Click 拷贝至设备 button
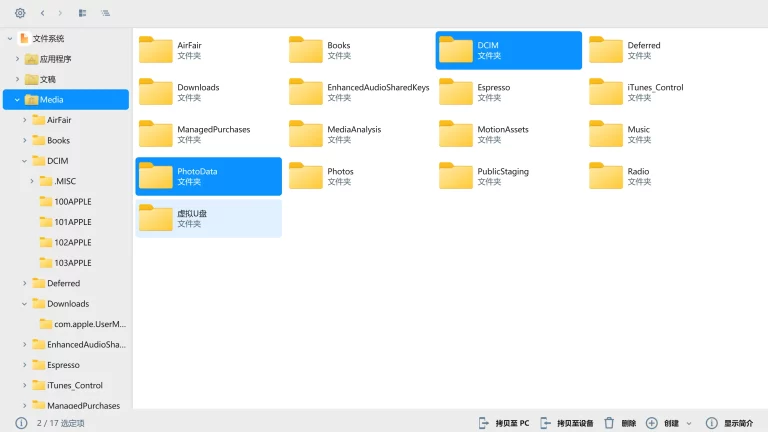The width and height of the screenshot is (768, 432). (x=566, y=423)
